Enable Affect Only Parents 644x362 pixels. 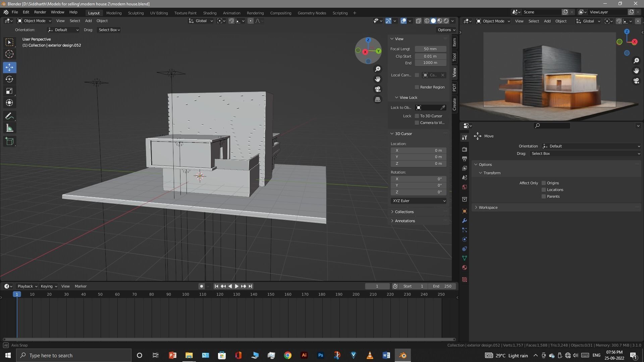pos(544,196)
